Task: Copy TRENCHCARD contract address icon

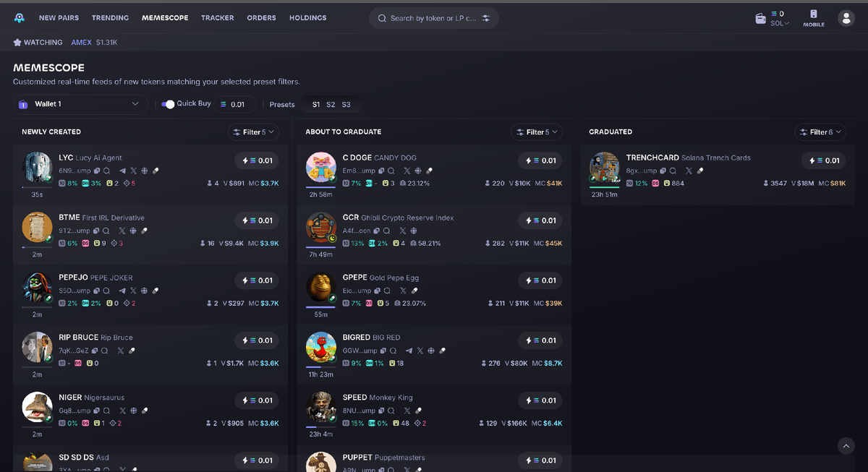Action: tap(663, 171)
